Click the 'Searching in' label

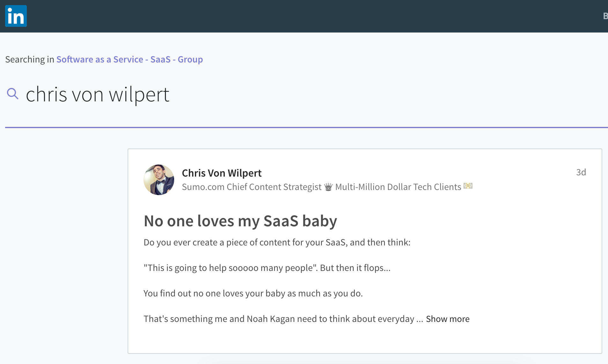pyautogui.click(x=30, y=59)
